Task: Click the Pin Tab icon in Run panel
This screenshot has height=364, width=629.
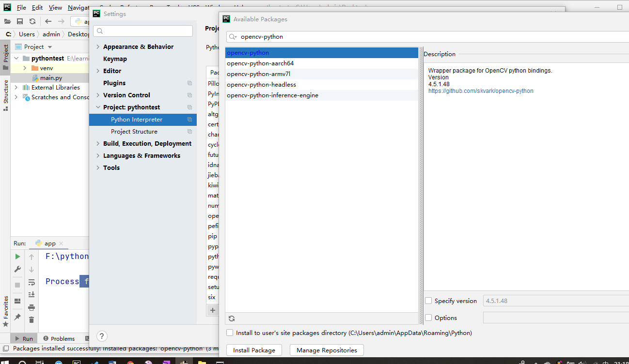Action: tap(17, 317)
